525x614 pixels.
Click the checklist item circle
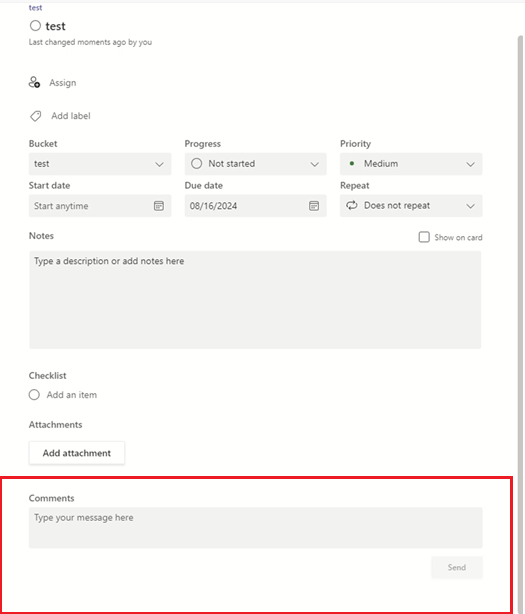coord(34,395)
